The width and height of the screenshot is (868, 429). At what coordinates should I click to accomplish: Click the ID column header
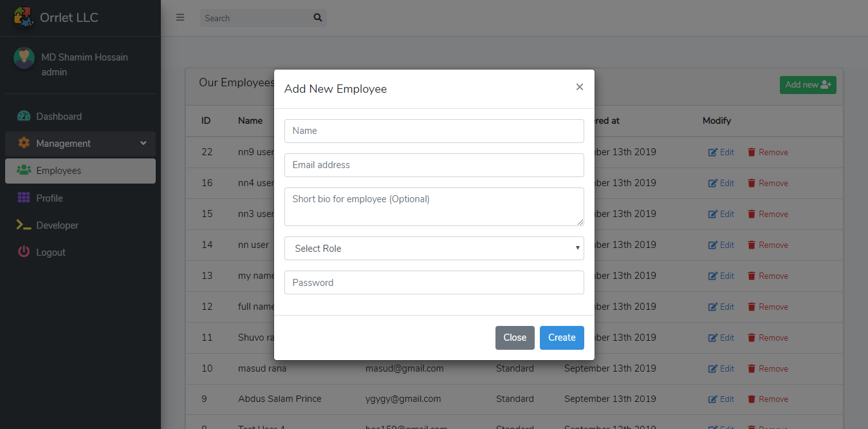[x=206, y=120]
